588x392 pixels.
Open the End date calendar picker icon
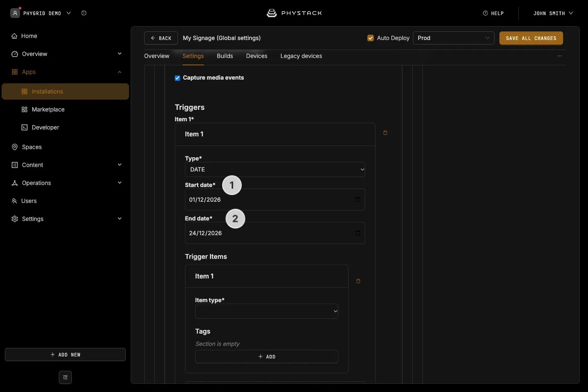pos(358,233)
